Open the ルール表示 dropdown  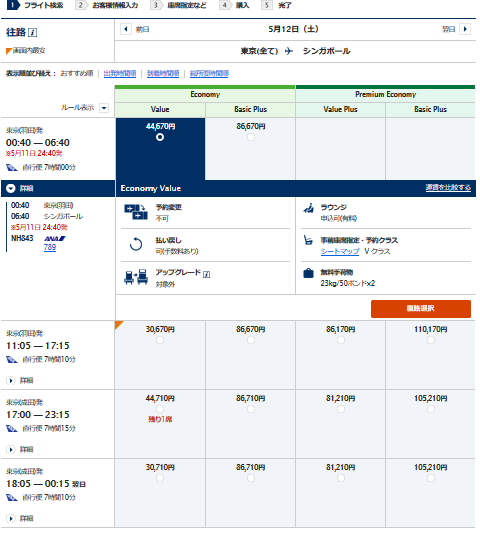click(104, 108)
